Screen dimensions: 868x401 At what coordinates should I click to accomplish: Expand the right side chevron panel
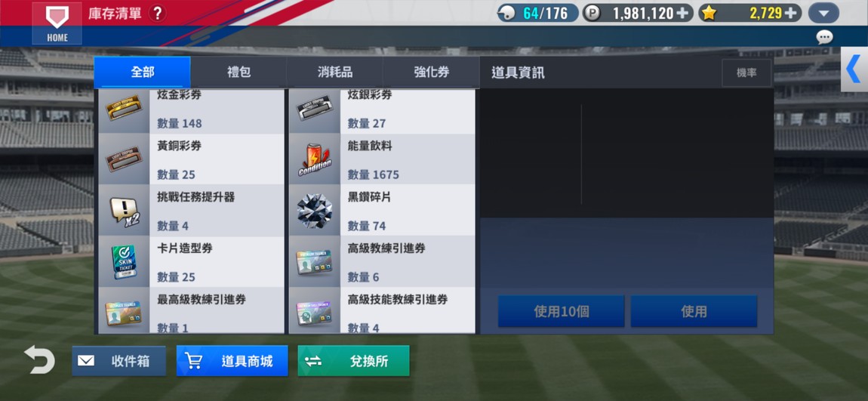[854, 69]
